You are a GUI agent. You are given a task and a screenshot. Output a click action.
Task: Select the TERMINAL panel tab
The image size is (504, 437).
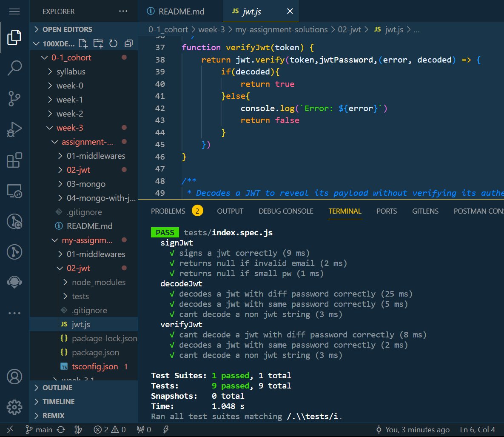coord(345,211)
